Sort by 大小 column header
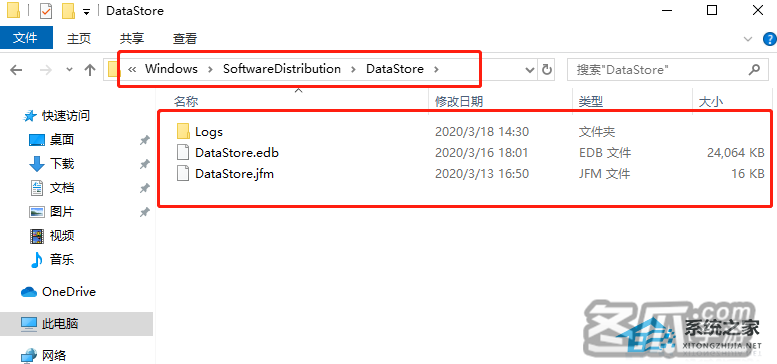Viewport: 777px width, 364px height. 711,102
